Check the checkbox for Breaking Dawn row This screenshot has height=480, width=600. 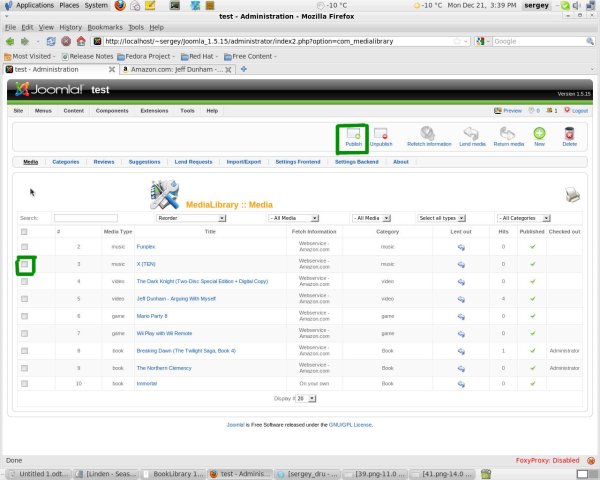click(24, 351)
